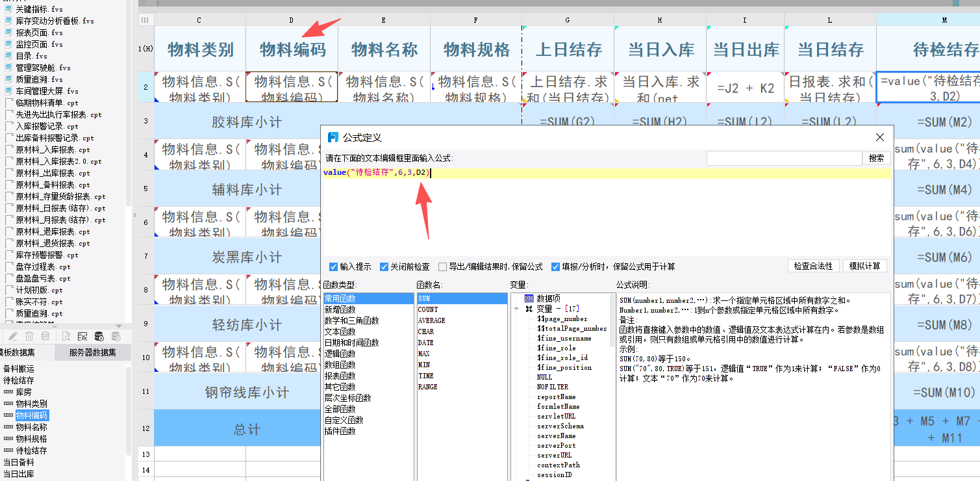Image resolution: width=980 pixels, height=481 pixels.
Task: Toggle the 关闭前检查 checkbox
Action: 384,266
